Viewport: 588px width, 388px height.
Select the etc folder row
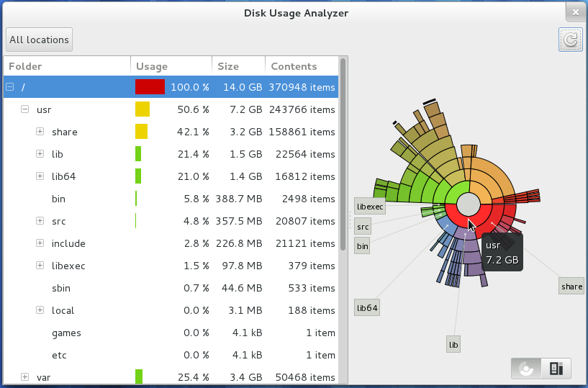pyautogui.click(x=171, y=355)
